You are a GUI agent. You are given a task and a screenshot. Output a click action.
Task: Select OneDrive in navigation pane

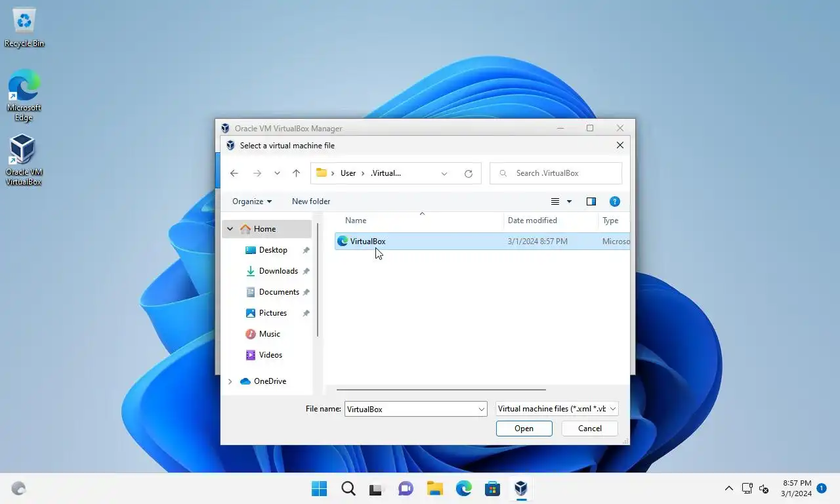(x=270, y=381)
